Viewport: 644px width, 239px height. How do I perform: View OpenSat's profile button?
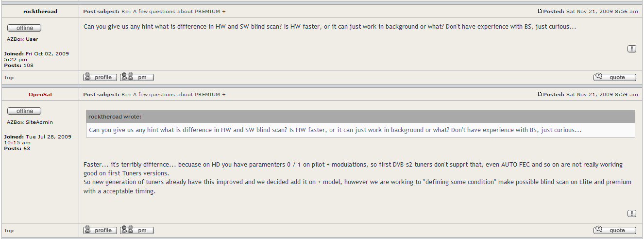100,230
